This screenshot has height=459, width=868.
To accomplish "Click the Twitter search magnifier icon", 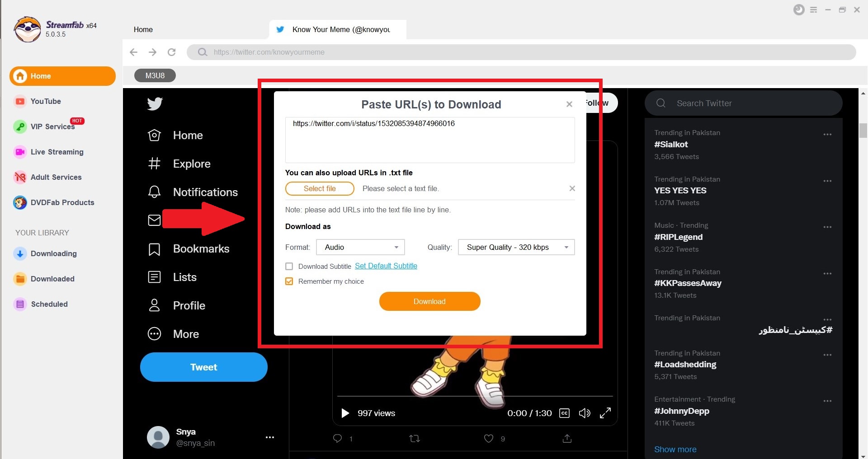I will coord(661,103).
